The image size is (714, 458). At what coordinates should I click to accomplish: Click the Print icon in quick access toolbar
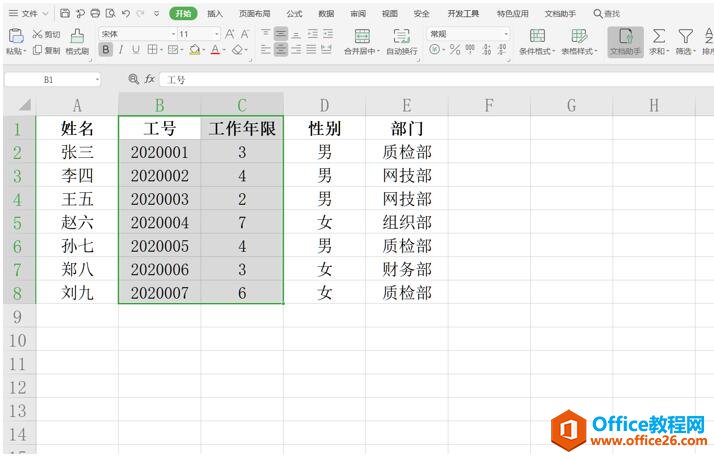tap(95, 14)
